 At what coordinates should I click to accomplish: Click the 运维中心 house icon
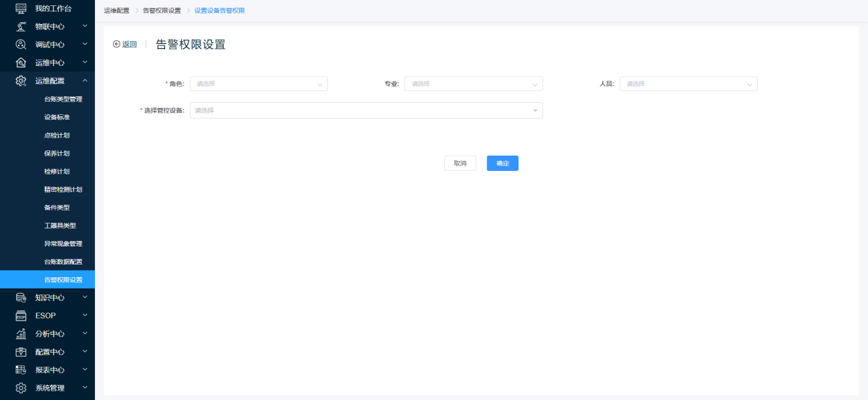(x=21, y=63)
